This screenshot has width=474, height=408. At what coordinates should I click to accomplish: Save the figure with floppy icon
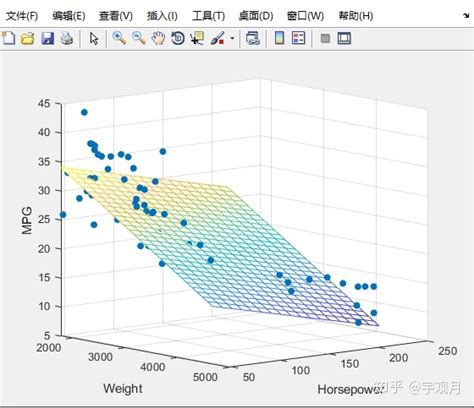48,38
